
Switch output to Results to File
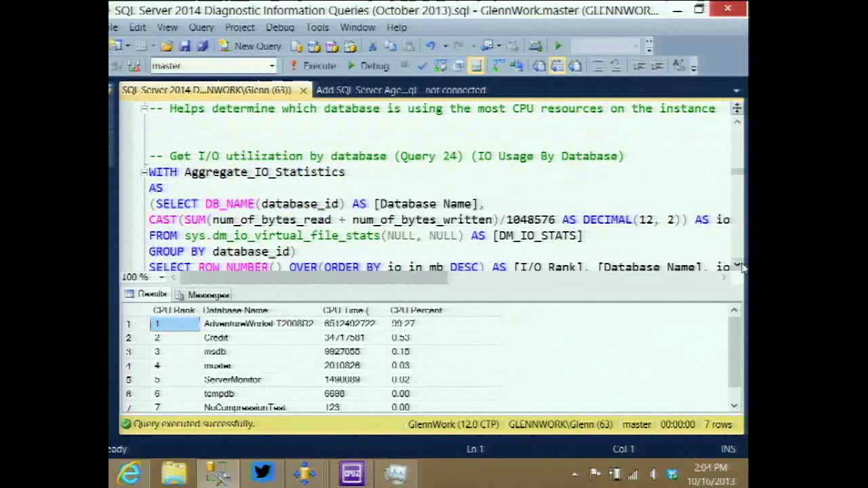575,66
